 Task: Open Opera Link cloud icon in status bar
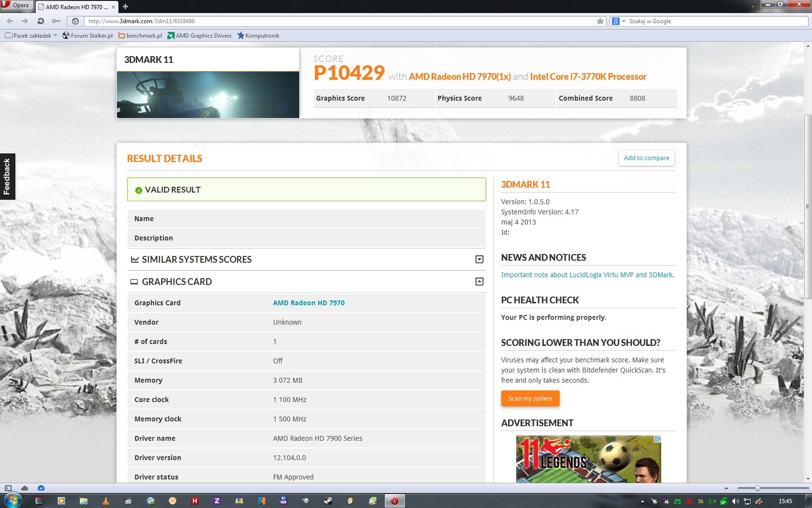(x=25, y=488)
